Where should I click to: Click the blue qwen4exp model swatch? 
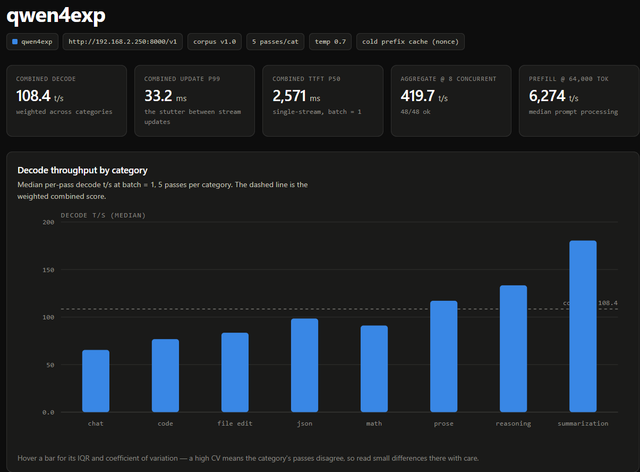click(15, 42)
